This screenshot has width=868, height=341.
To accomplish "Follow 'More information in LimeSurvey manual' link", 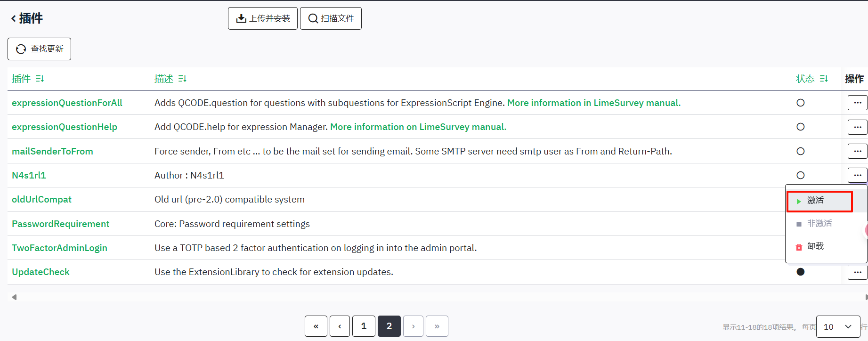I will click(594, 103).
